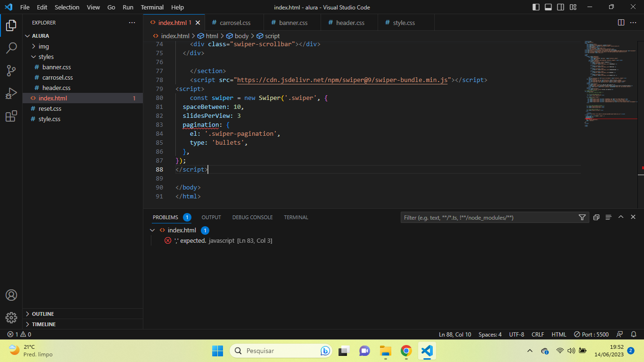Open the Help menu
This screenshot has height=362, width=644.
[x=178, y=7]
